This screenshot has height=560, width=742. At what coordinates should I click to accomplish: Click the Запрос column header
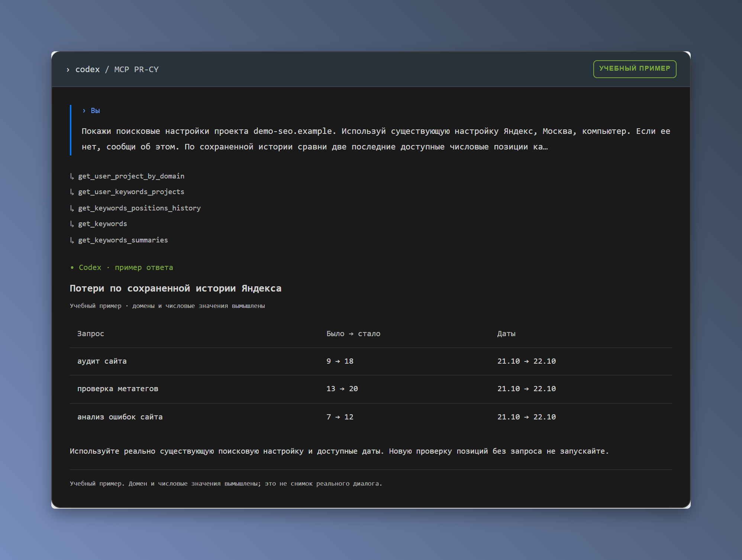click(91, 334)
